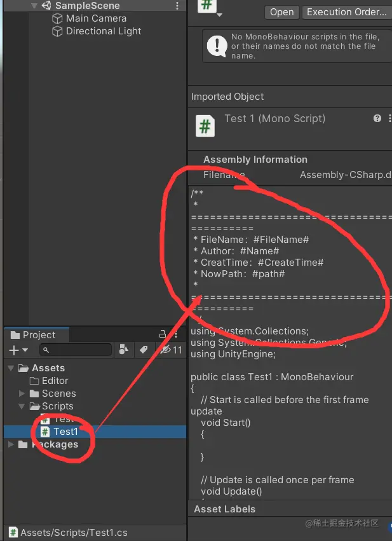Viewport: 392px width, 541px height.
Task: Click the Test1 C# script icon
Action: tap(45, 432)
